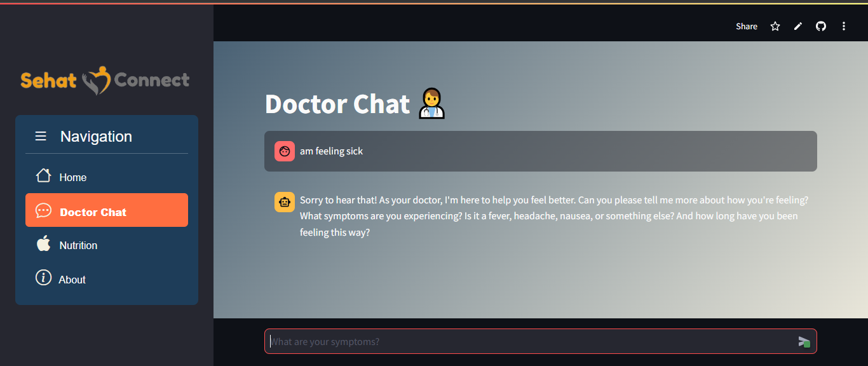Click the home icon in the sidebar
The image size is (868, 366).
(43, 177)
